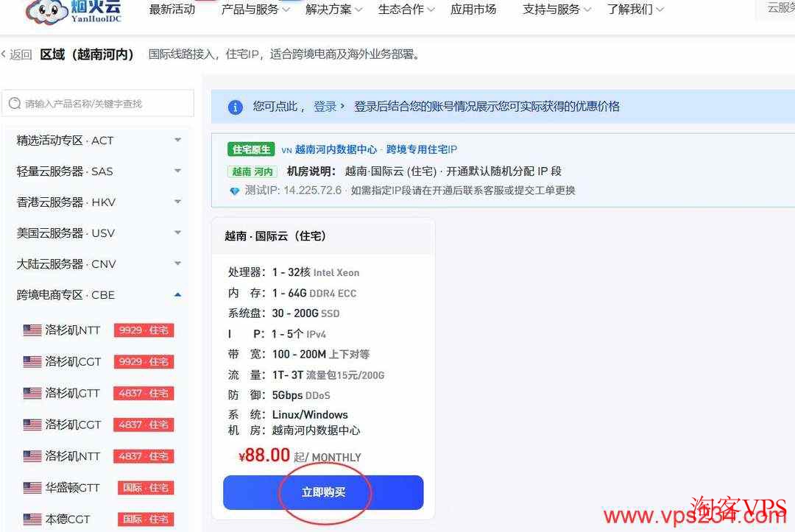This screenshot has height=532, width=795.
Task: Click 系统 Linux/Windows spec line
Action: pos(288,415)
